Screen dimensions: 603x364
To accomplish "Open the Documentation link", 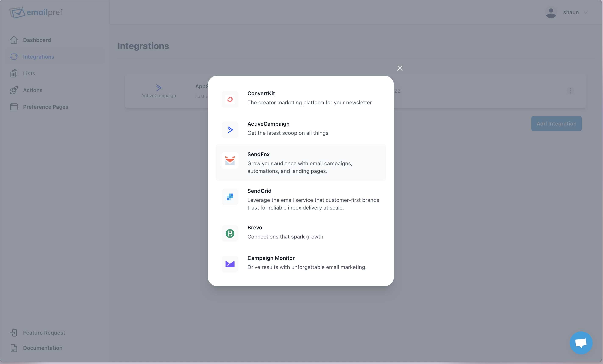I will pyautogui.click(x=43, y=348).
